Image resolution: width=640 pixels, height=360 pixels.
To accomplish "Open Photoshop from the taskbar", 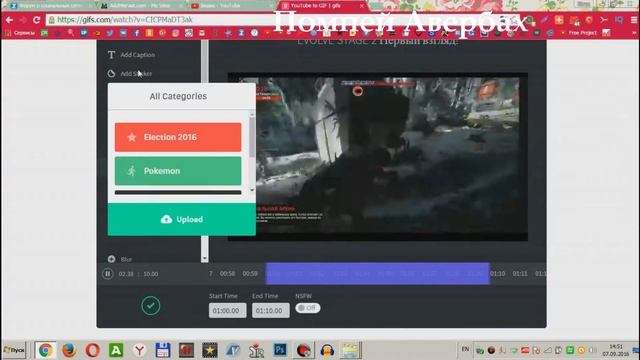I will click(280, 350).
